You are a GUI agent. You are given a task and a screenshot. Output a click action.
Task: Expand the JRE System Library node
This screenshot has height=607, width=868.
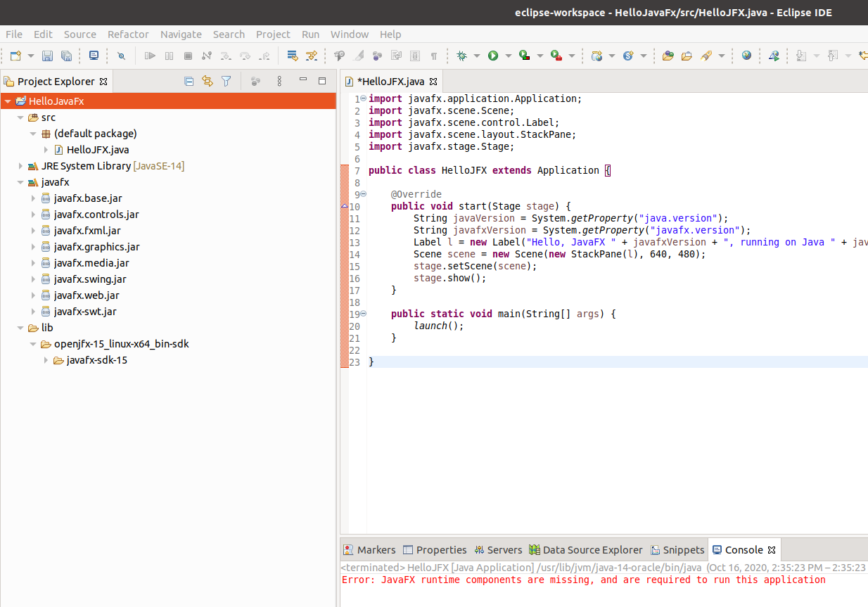[x=20, y=166]
